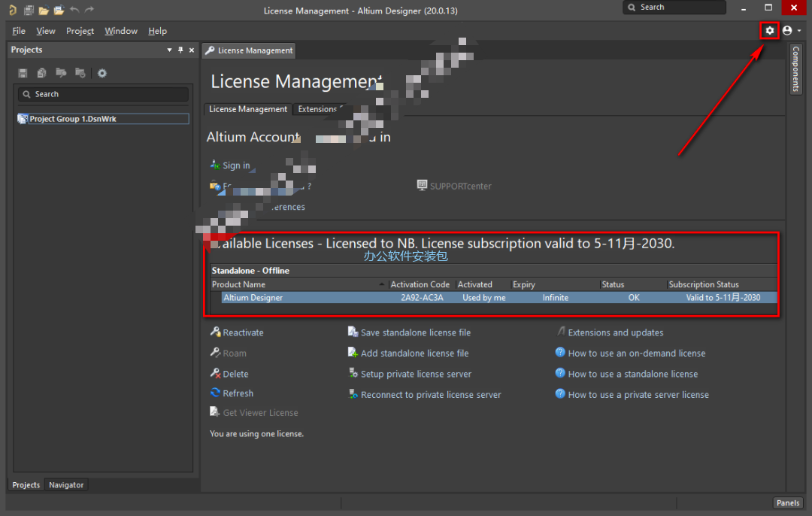
Task: Click the Projects panel search field
Action: 104,94
